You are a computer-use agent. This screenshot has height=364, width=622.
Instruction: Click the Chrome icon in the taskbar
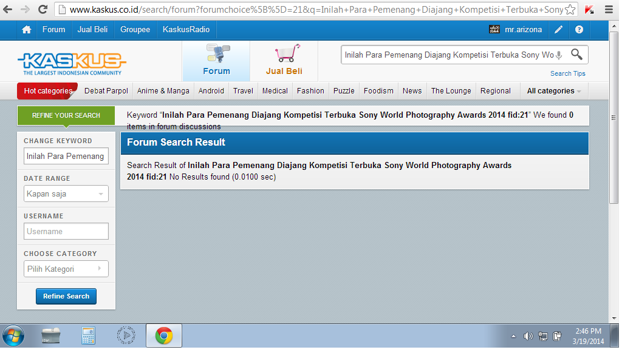pos(164,336)
